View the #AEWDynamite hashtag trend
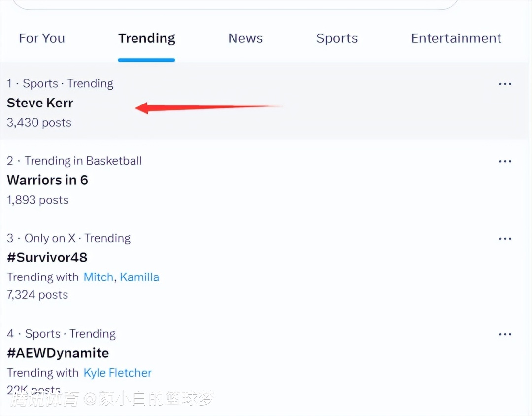532x416 pixels. pyautogui.click(x=58, y=353)
